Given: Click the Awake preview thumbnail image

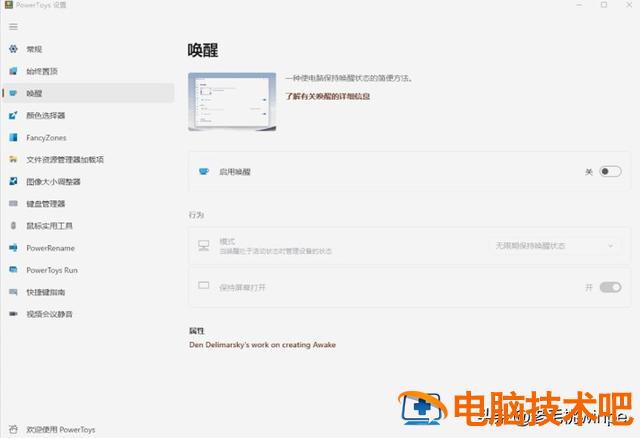Looking at the screenshot, I should tap(232, 102).
